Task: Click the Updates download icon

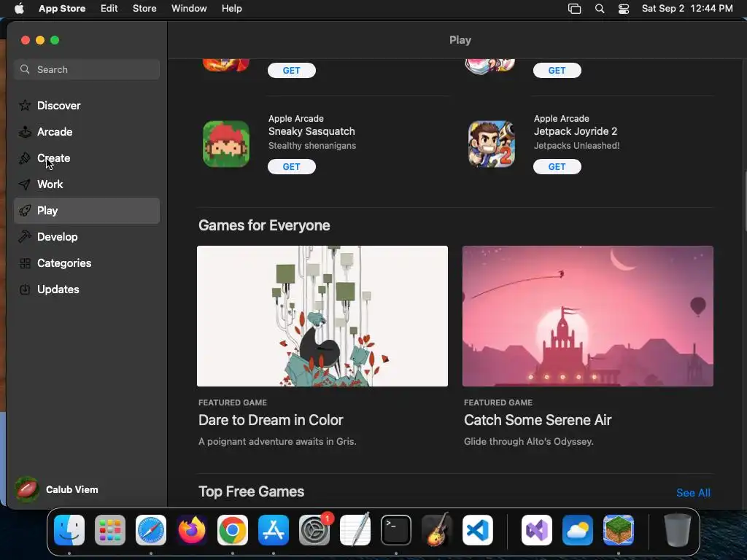Action: click(x=25, y=289)
